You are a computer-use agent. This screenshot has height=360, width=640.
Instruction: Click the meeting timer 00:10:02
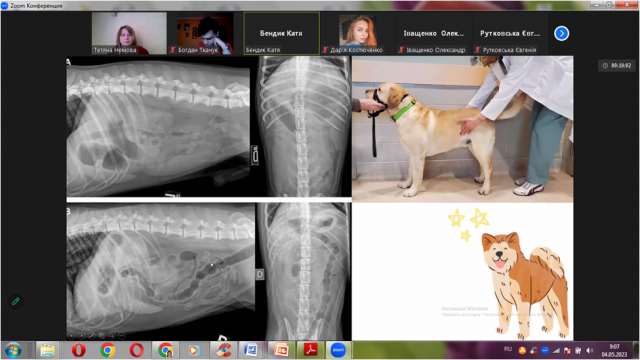tap(617, 65)
